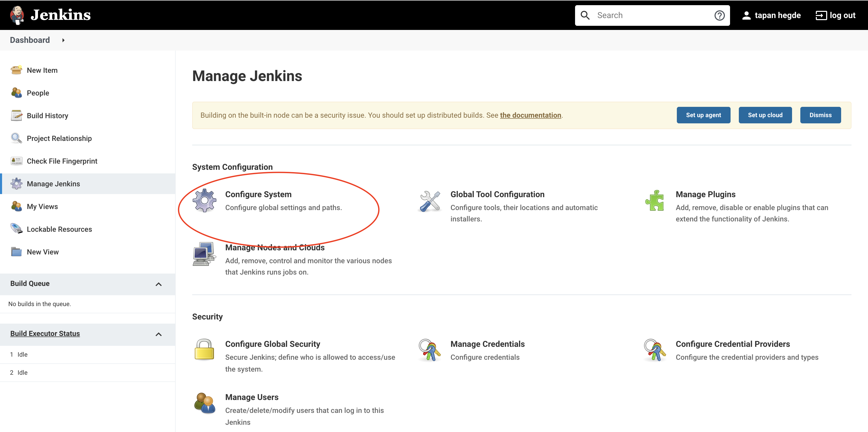Screen dimensions: 868x432
Task: Collapse the Build Queue panel
Action: [x=158, y=284]
